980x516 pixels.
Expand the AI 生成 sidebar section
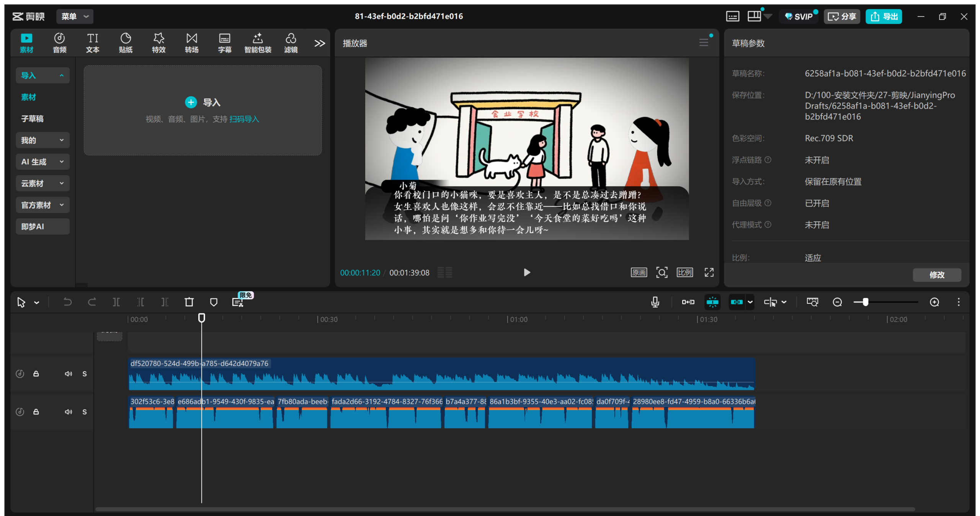pyautogui.click(x=42, y=162)
